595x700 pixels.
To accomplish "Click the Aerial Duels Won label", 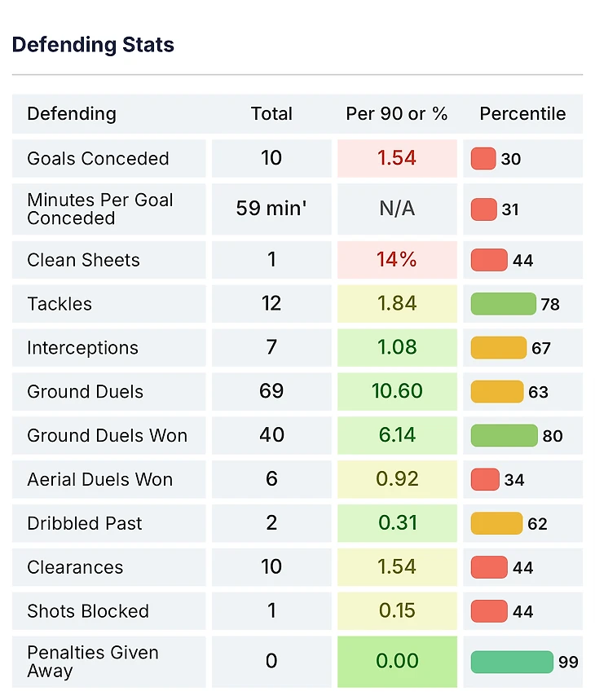I will tap(100, 479).
